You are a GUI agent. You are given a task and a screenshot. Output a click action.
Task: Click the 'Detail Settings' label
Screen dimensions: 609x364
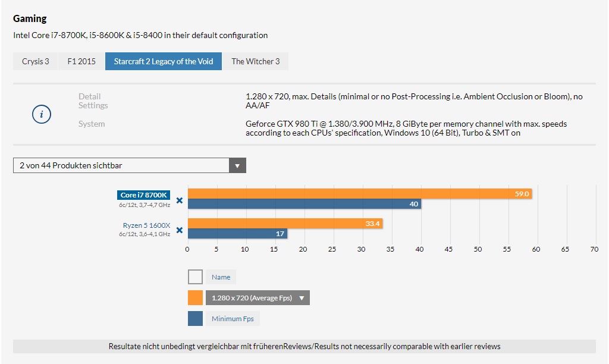pyautogui.click(x=93, y=101)
